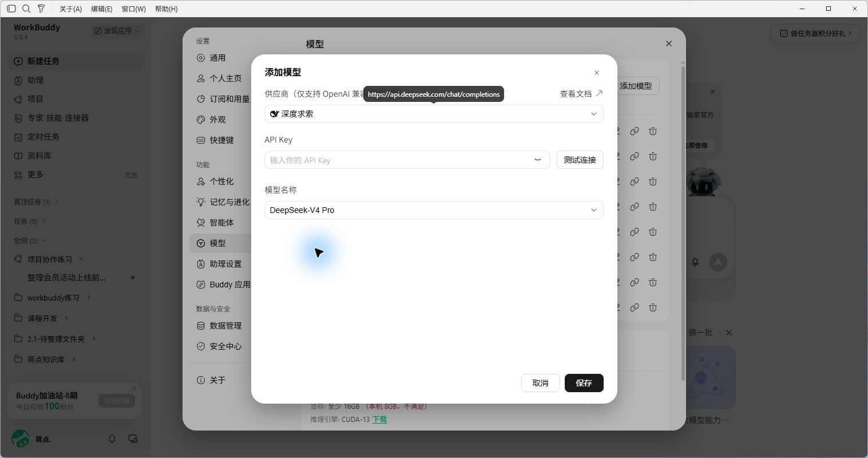Open 智能体 agent settings
Image resolution: width=868 pixels, height=458 pixels.
220,223
